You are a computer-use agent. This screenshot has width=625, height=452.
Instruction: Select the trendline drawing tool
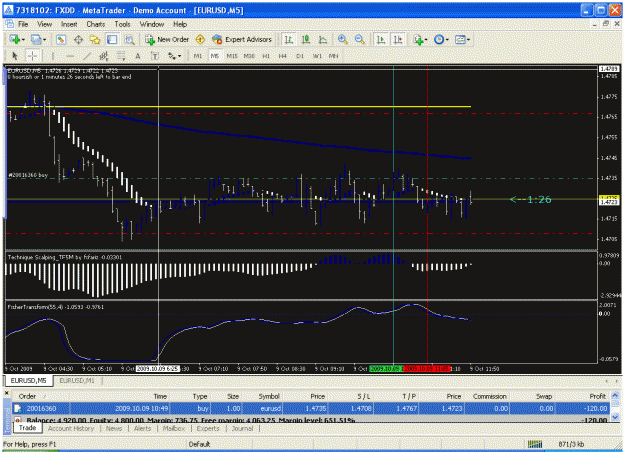pyautogui.click(x=87, y=56)
